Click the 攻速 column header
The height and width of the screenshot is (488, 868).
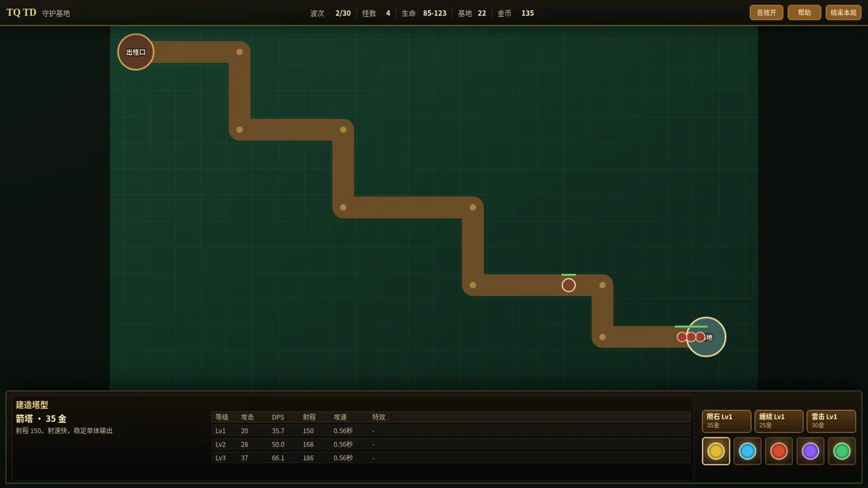click(x=340, y=418)
